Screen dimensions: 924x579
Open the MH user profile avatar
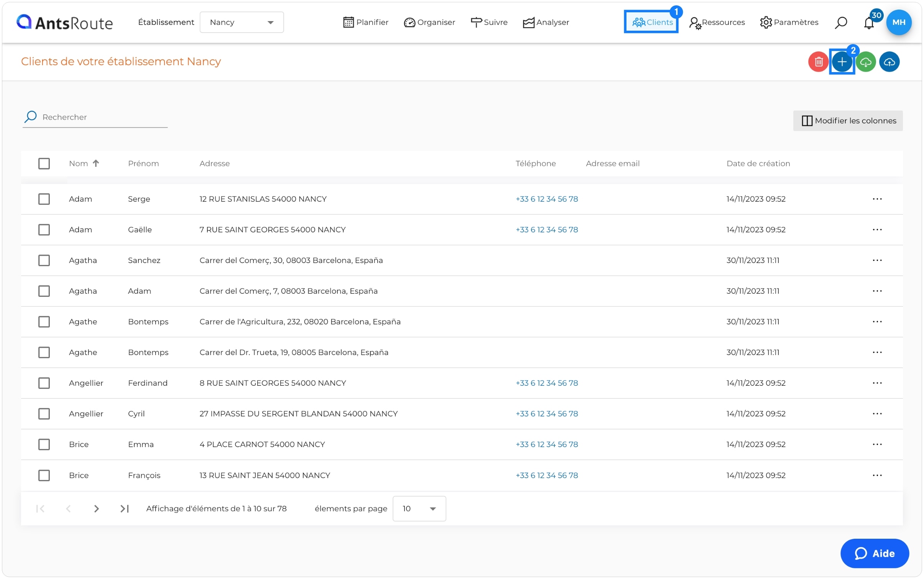point(898,22)
